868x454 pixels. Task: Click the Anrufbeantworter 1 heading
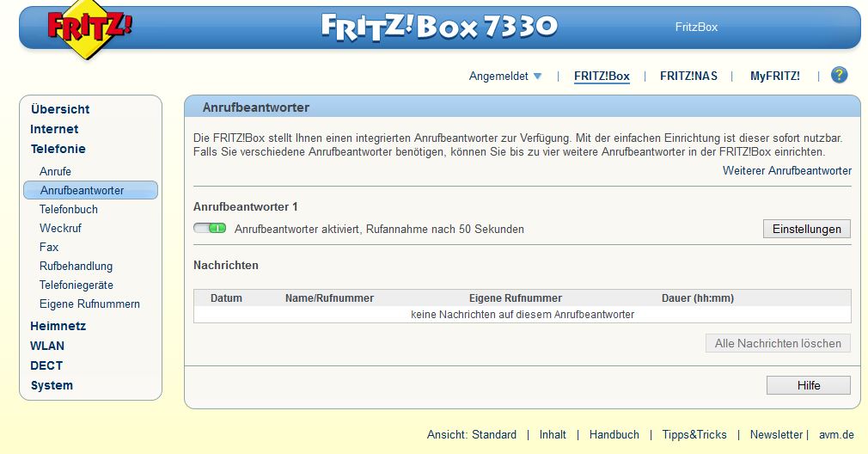pyautogui.click(x=245, y=206)
